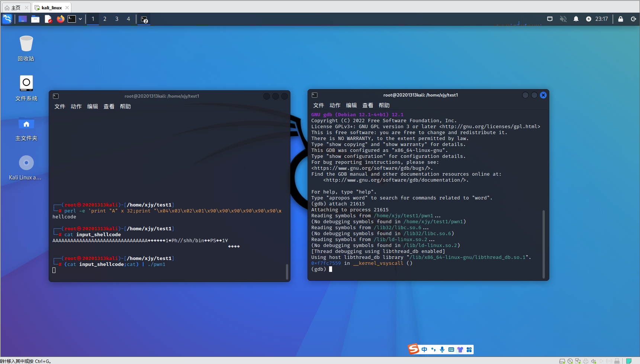Select the 文件系统 desktop icon

[x=26, y=88]
